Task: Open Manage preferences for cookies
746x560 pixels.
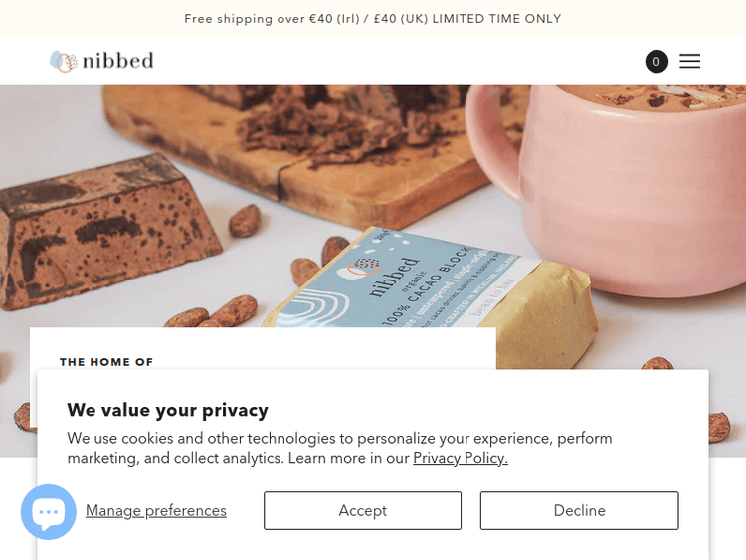Action: 156,510
